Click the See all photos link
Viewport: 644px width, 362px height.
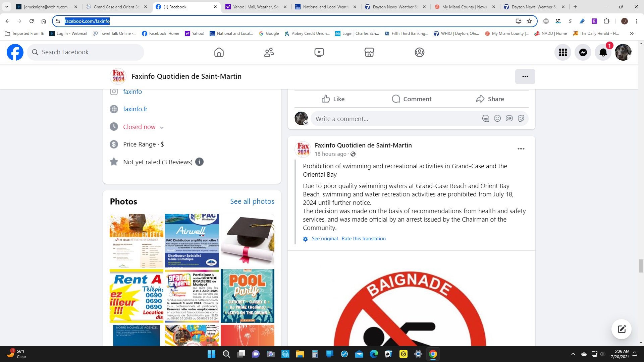252,201
